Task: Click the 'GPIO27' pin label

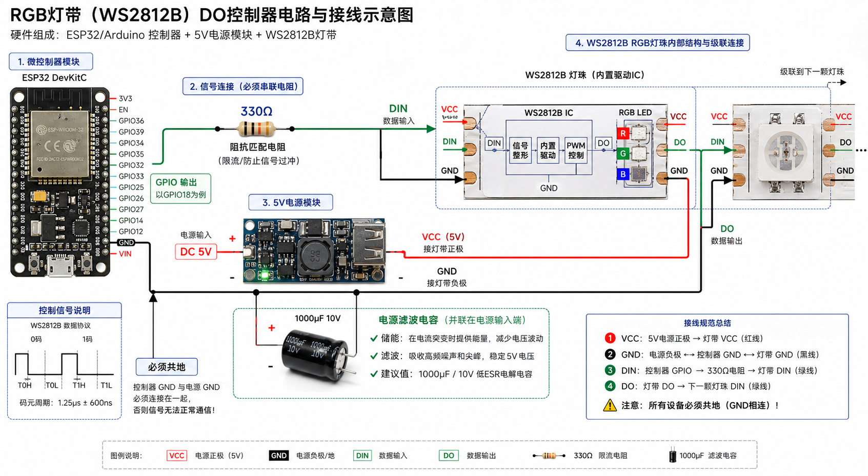Action: click(131, 210)
